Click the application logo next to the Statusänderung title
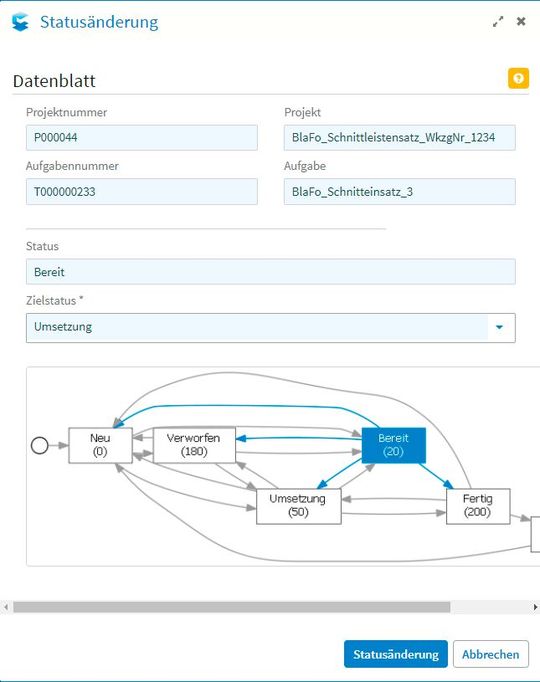540x682 pixels. click(20, 22)
